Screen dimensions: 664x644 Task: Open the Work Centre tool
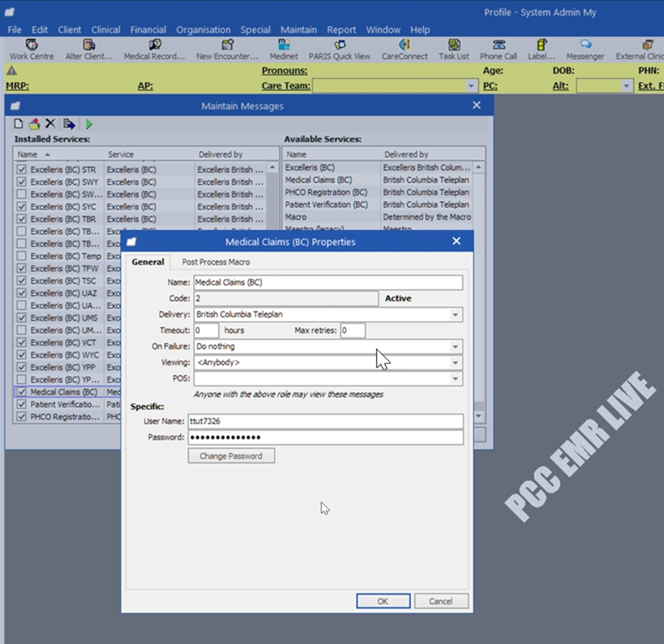31,46
